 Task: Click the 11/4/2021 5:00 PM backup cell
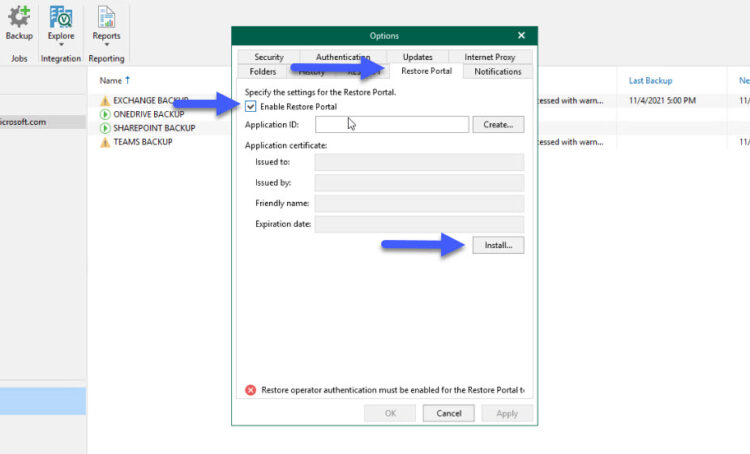(x=662, y=100)
